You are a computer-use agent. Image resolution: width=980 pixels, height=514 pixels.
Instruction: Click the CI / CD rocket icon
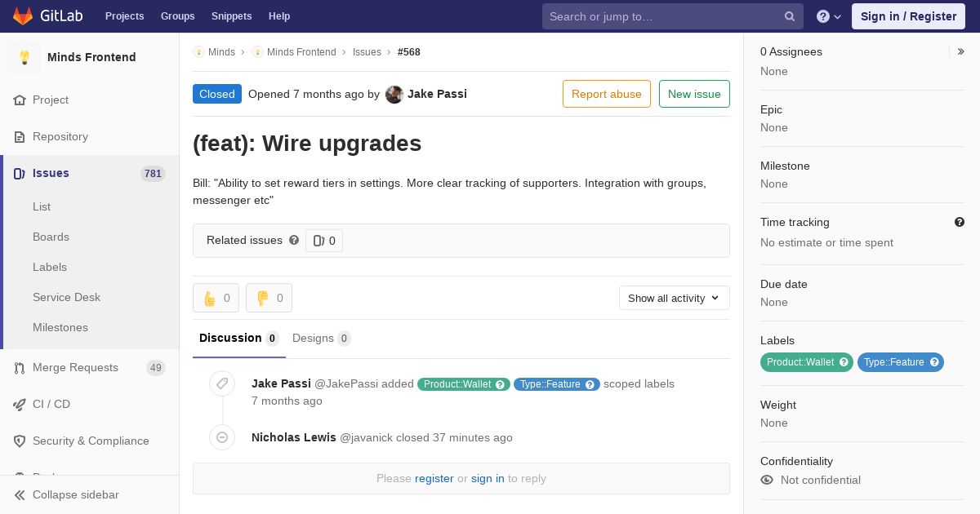(x=20, y=405)
